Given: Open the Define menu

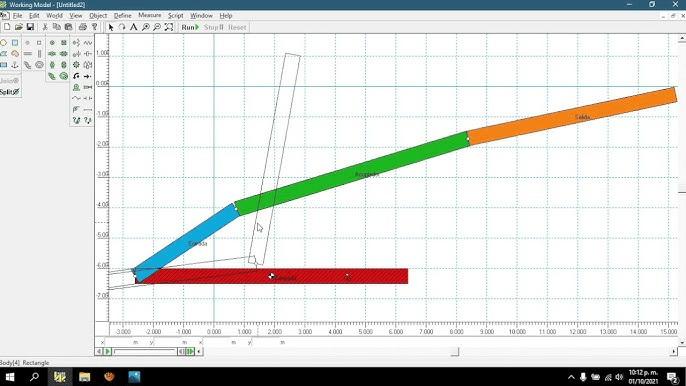Looking at the screenshot, I should 122,15.
